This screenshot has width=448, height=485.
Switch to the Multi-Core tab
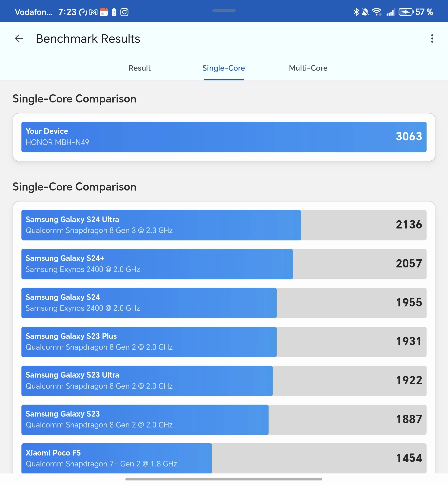308,68
